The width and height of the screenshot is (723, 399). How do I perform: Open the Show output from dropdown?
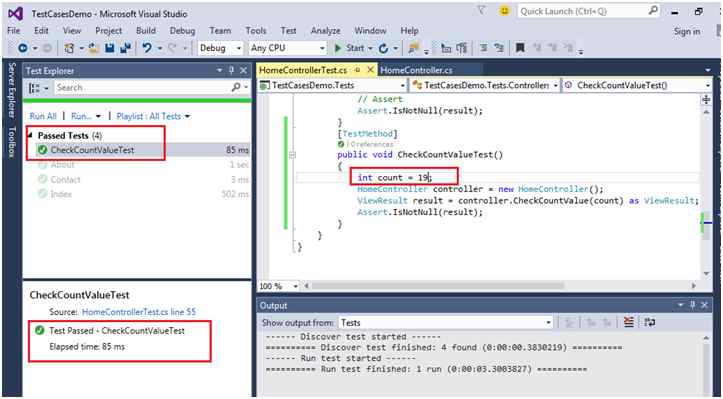coord(445,322)
